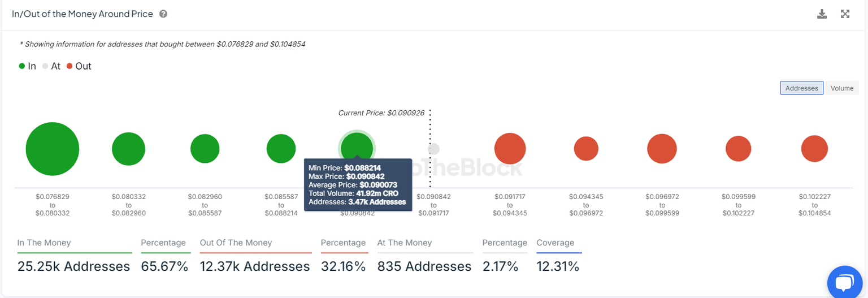Switch to Addresses view

pos(801,88)
